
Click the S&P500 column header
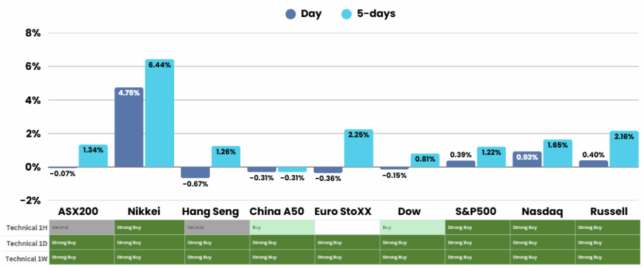point(477,211)
